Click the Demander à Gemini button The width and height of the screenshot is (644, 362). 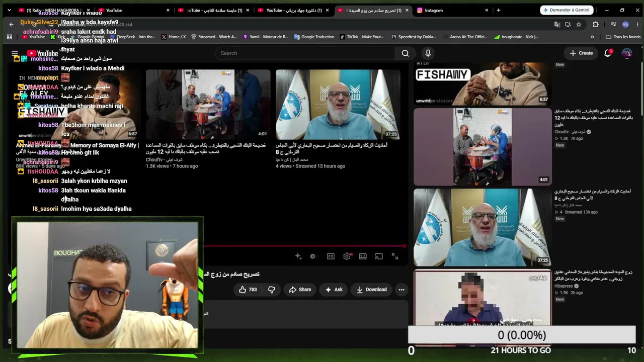[567, 10]
